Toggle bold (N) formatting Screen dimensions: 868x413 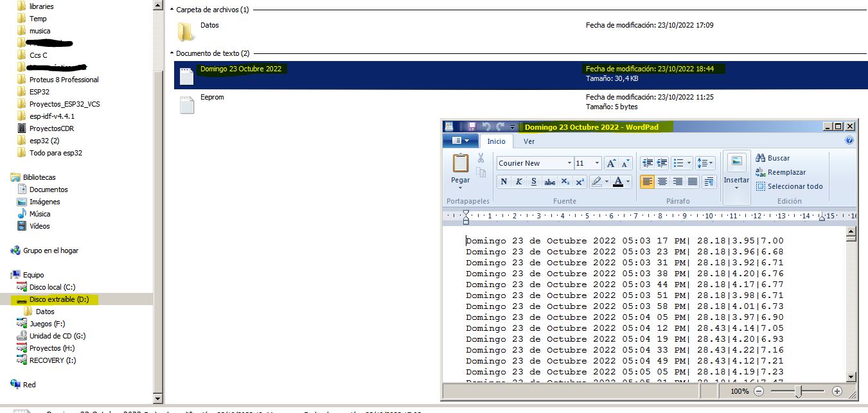click(504, 182)
